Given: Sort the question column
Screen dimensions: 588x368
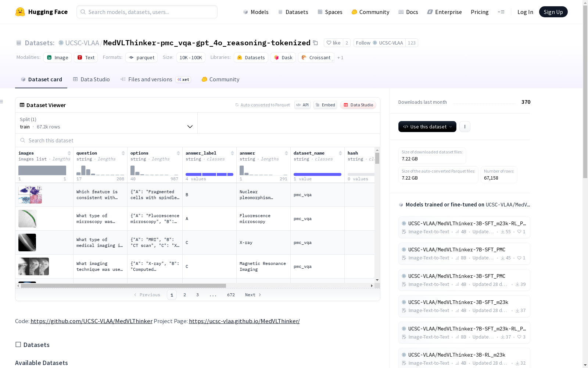Looking at the screenshot, I should (x=123, y=153).
